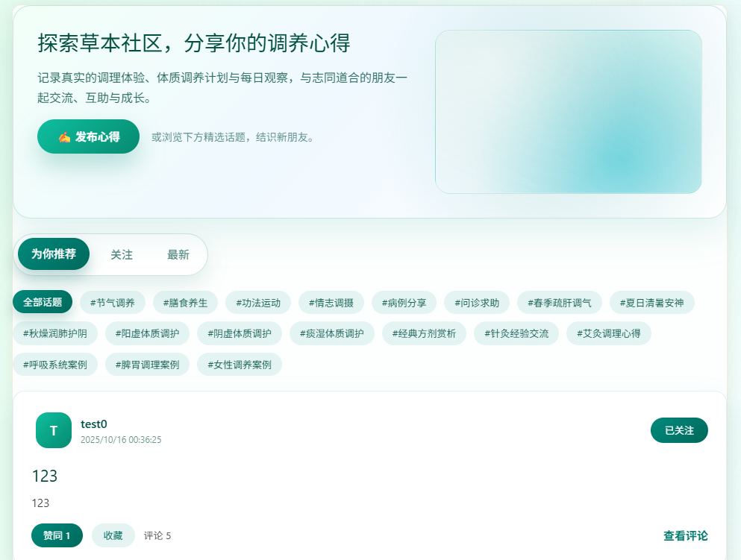Open the #问诊求助 topic

[x=477, y=303]
